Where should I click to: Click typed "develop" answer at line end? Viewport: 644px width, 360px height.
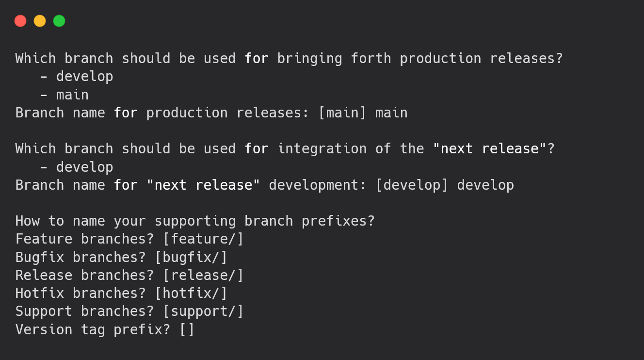click(485, 185)
